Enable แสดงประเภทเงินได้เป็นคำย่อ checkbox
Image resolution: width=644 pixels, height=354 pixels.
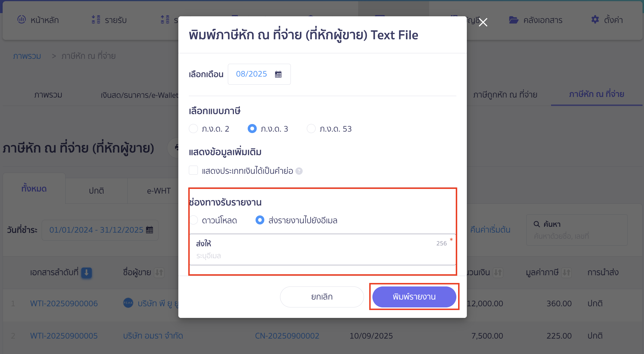point(193,170)
